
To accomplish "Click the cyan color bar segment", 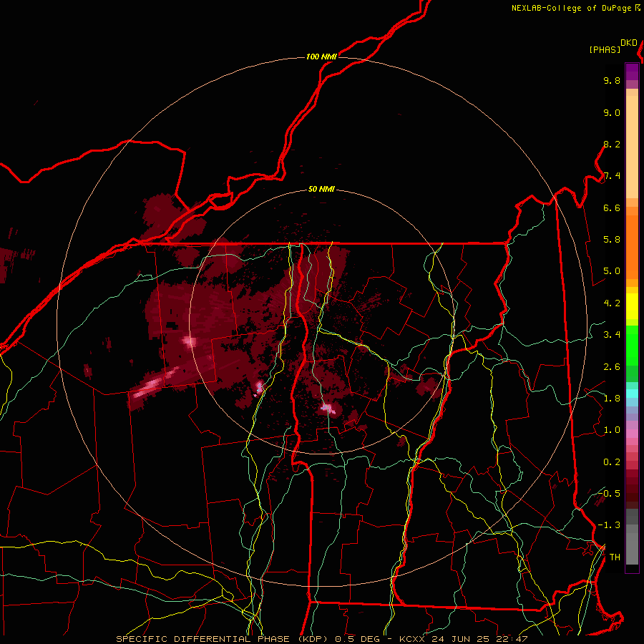I will click(632, 394).
